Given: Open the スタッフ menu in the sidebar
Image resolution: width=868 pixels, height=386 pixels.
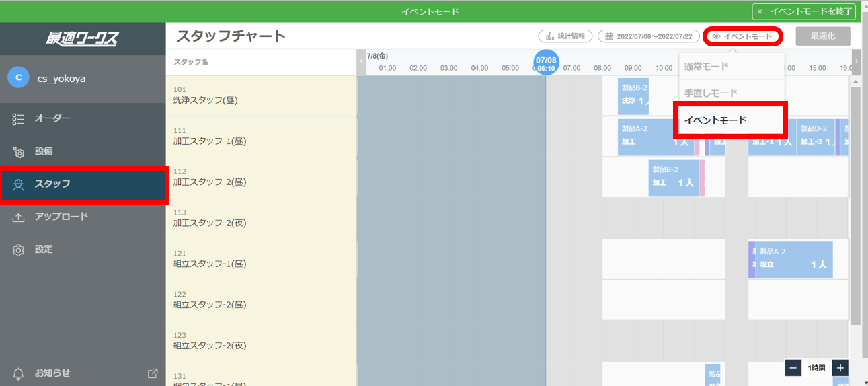Looking at the screenshot, I should 83,184.
